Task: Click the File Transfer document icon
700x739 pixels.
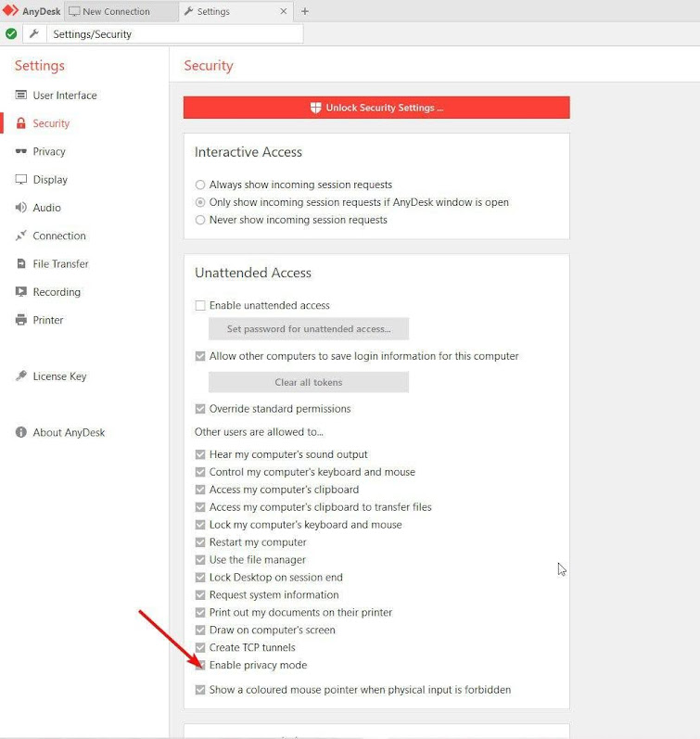Action: pyautogui.click(x=20, y=263)
